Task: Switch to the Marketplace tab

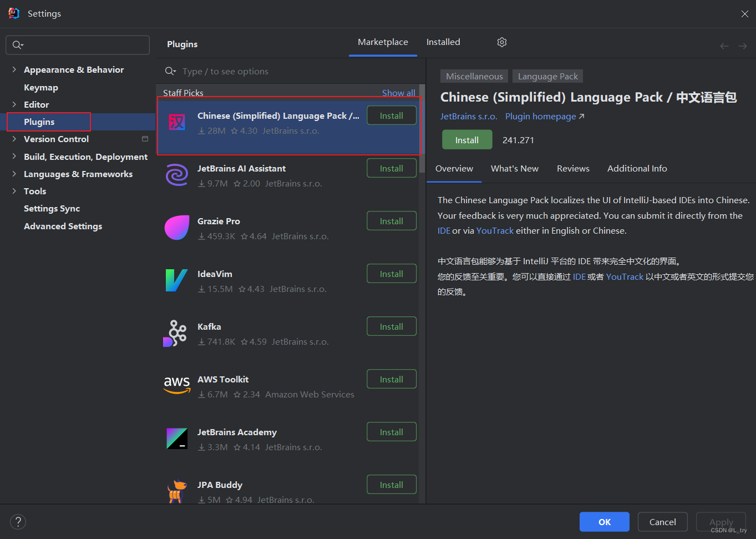Action: [x=383, y=42]
